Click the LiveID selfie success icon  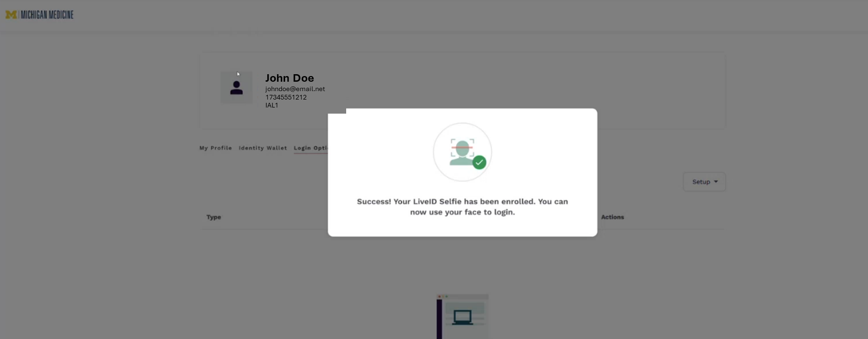click(x=463, y=152)
